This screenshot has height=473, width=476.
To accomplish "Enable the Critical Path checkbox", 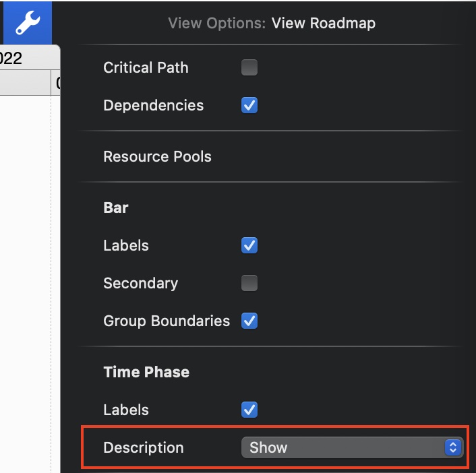I will 249,67.
